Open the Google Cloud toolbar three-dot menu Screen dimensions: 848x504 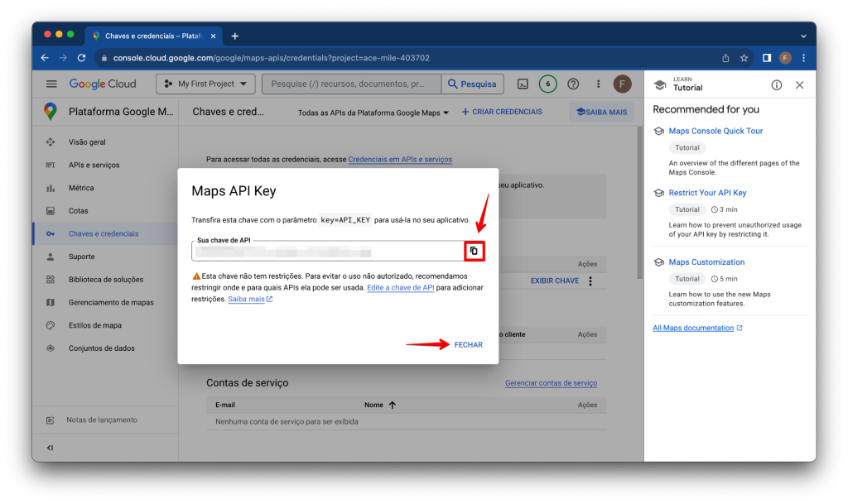point(598,84)
